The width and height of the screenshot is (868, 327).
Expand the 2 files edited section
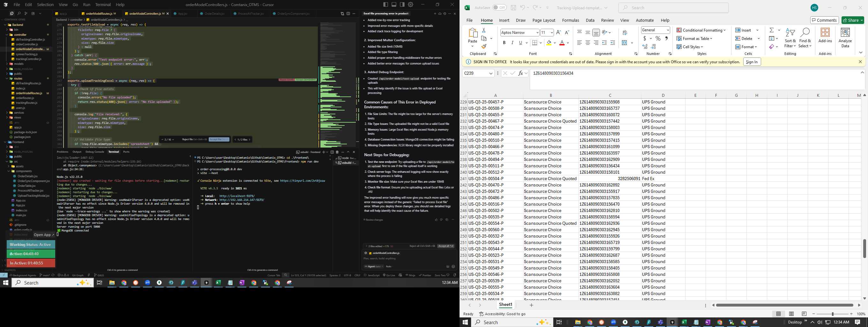pyautogui.click(x=380, y=246)
